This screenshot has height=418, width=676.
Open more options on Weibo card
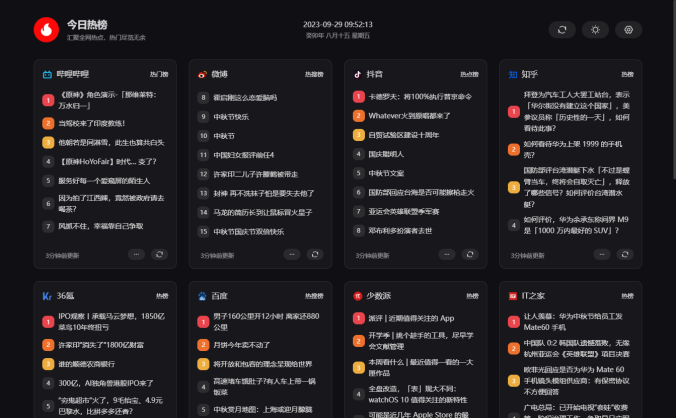pyautogui.click(x=291, y=254)
